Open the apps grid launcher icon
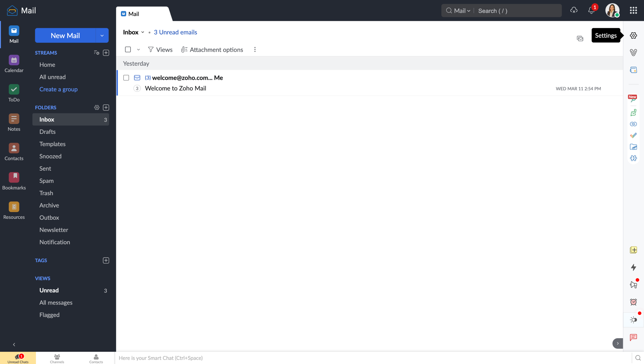This screenshot has height=364, width=644. point(633,11)
